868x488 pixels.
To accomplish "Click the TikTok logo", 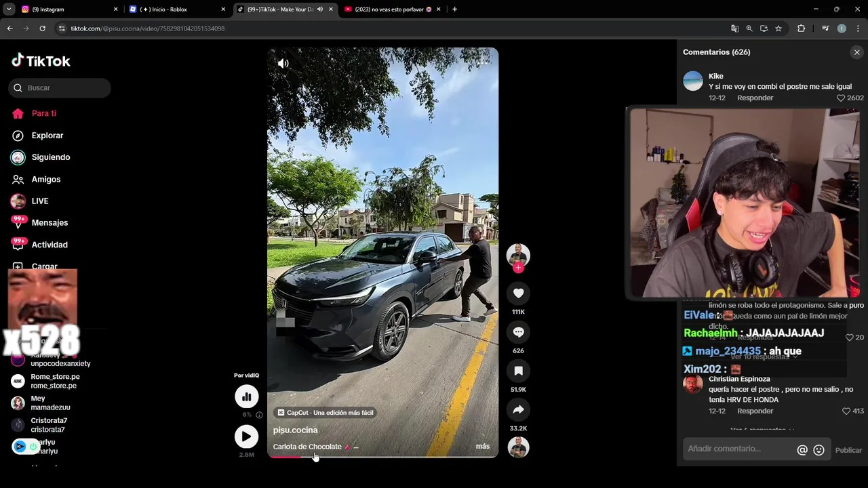I will tap(41, 61).
